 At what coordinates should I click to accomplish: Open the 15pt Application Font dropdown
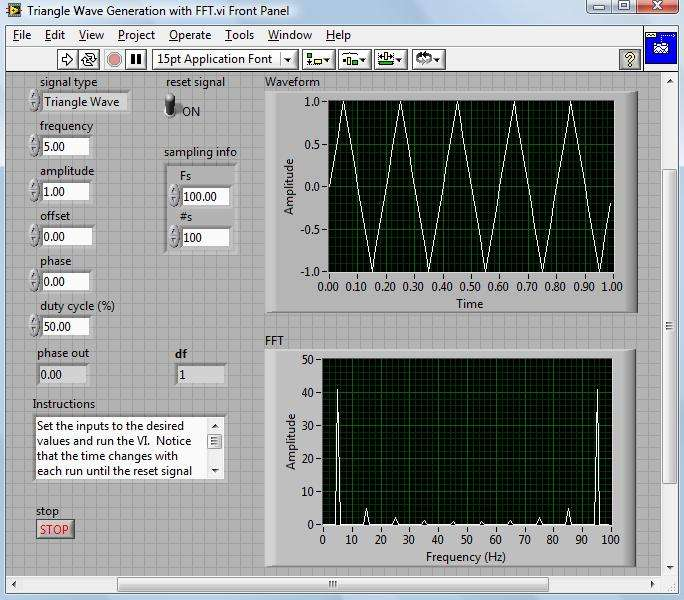pyautogui.click(x=225, y=59)
